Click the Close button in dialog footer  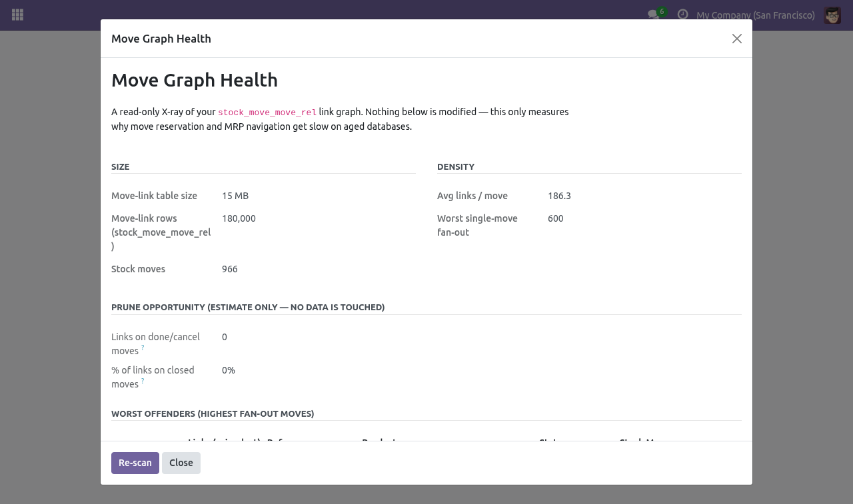181,463
